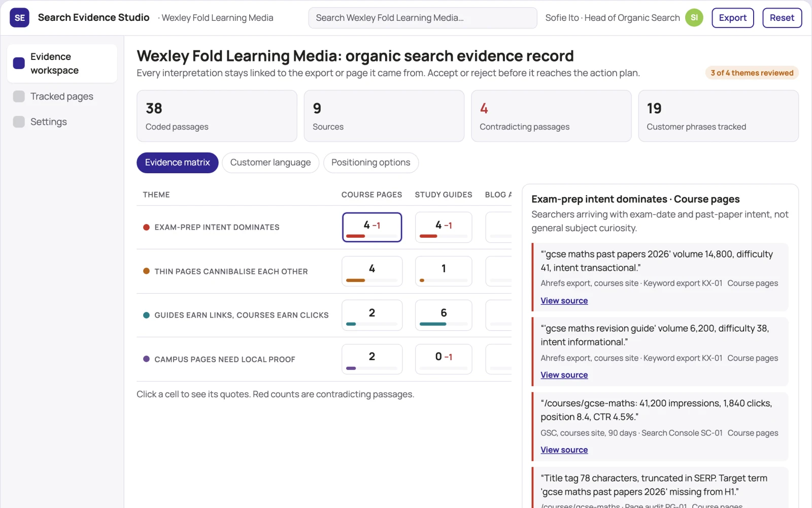Open the 9 Sources card
The width and height of the screenshot is (812, 508).
tap(384, 116)
